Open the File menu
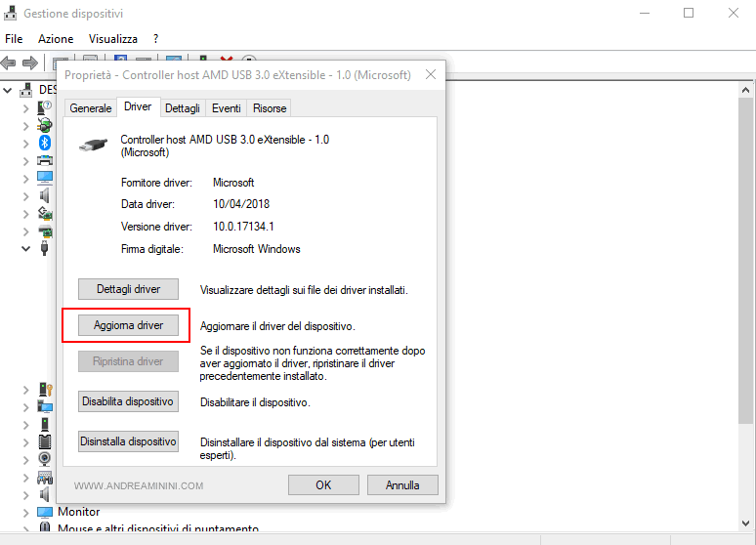756x545 pixels. point(14,39)
